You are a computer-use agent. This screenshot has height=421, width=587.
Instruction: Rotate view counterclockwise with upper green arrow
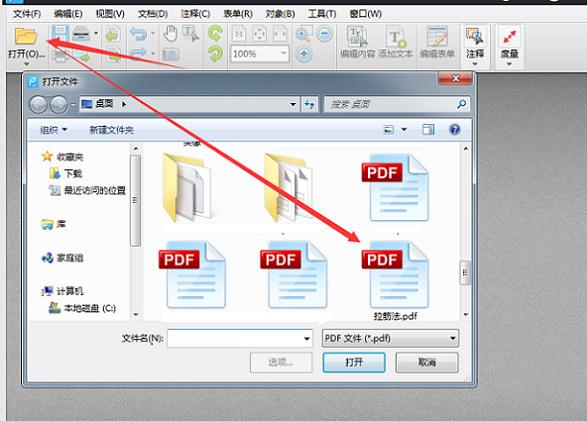tap(215, 34)
